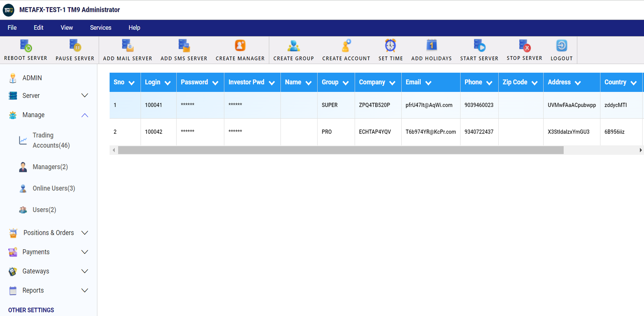Expand the Payments section
The width and height of the screenshot is (644, 316).
[85, 252]
